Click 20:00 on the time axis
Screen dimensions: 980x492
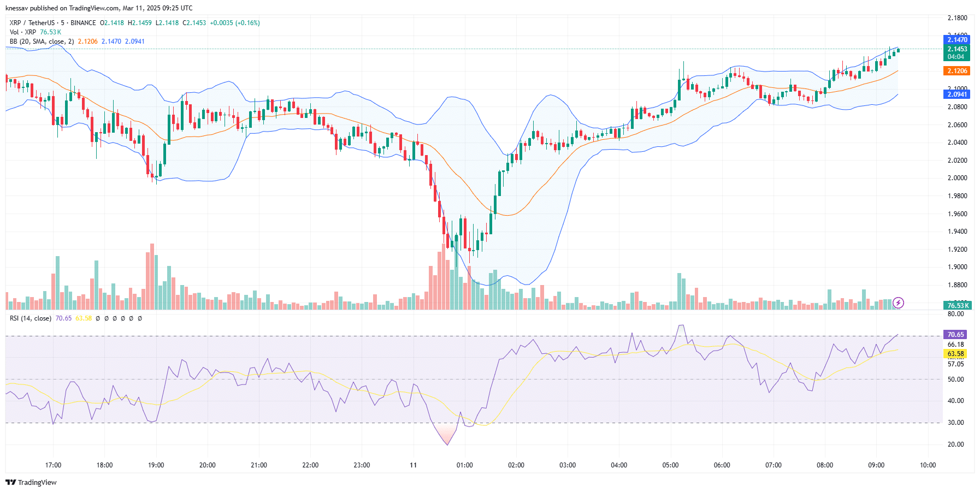tap(207, 465)
